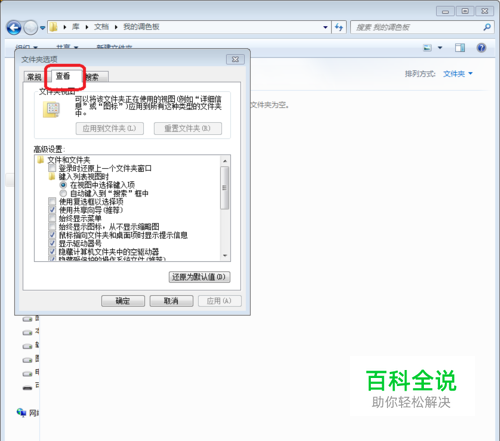Open the 排列方式 文件夹 dropdown
500x441 pixels.
(457, 74)
